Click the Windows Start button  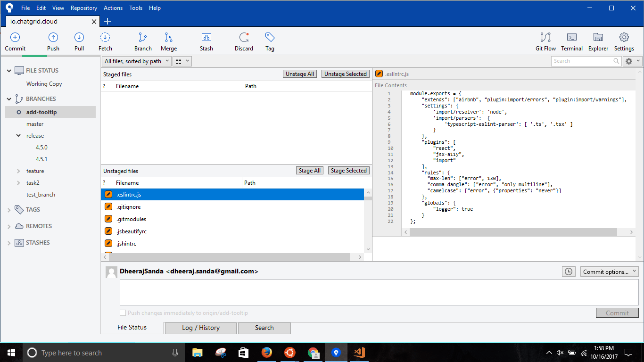[11, 353]
